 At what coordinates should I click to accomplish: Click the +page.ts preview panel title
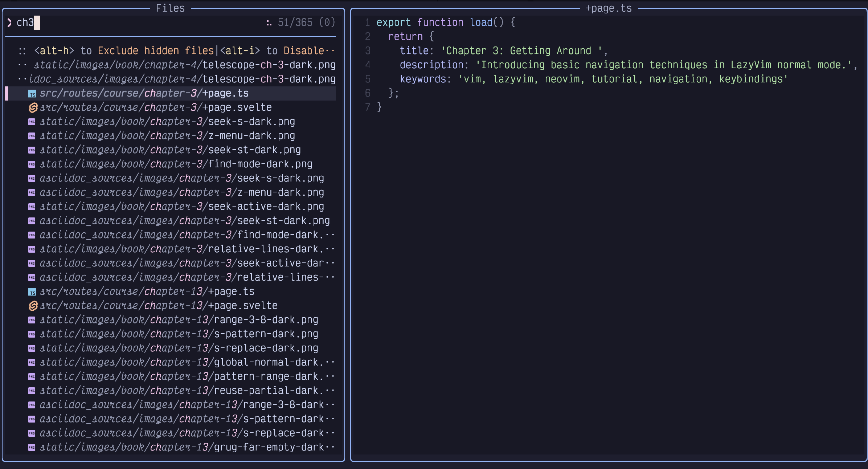coord(609,8)
